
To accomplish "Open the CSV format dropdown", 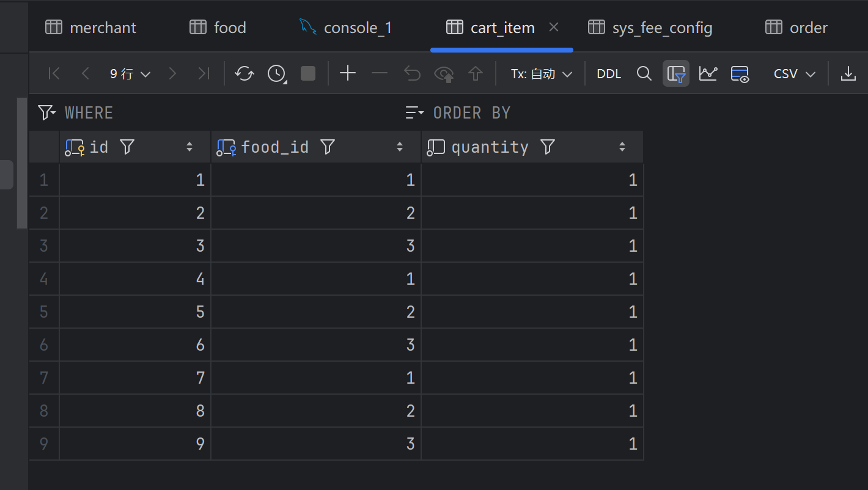I will point(794,74).
